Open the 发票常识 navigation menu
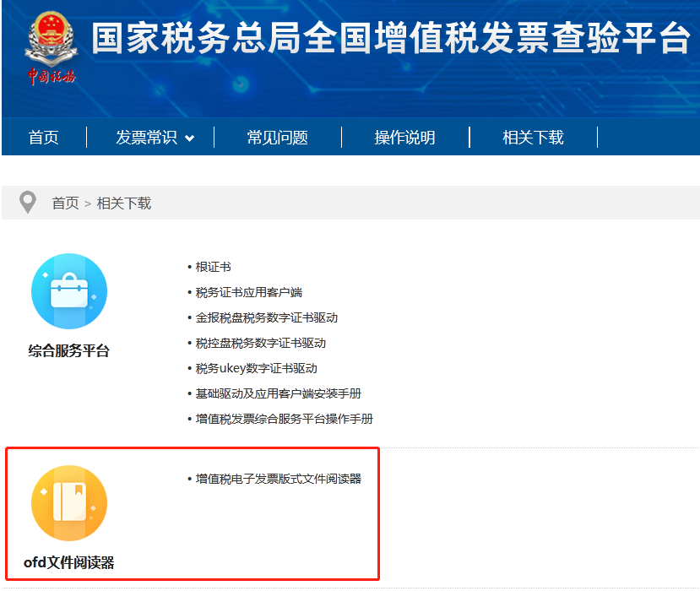The height and width of the screenshot is (591, 700). click(x=146, y=138)
